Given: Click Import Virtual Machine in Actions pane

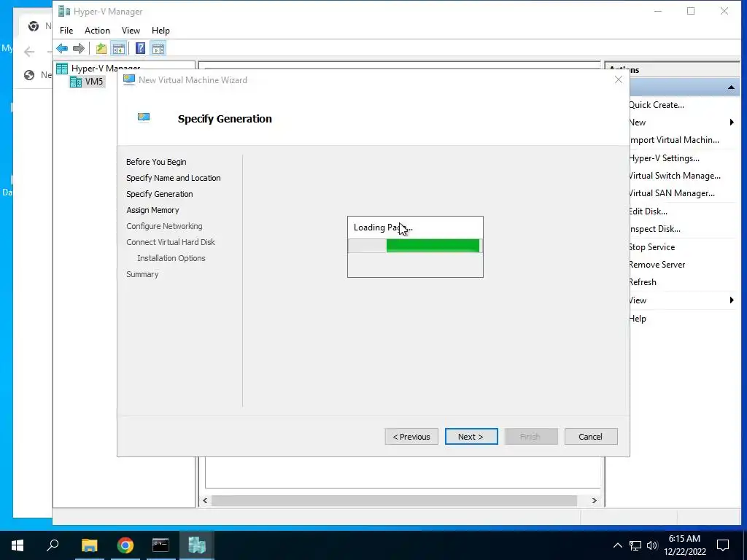Looking at the screenshot, I should (674, 140).
